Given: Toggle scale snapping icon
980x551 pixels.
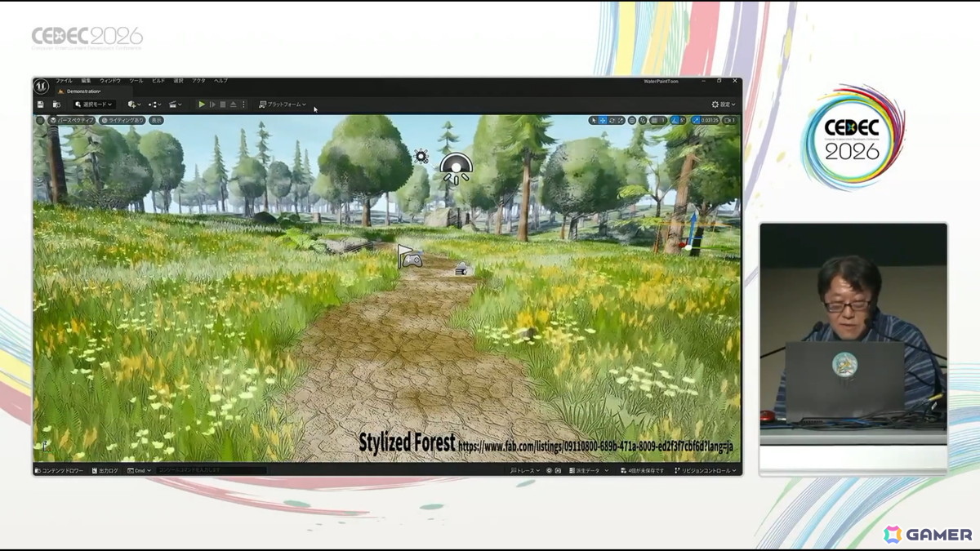Looking at the screenshot, I should point(696,121).
